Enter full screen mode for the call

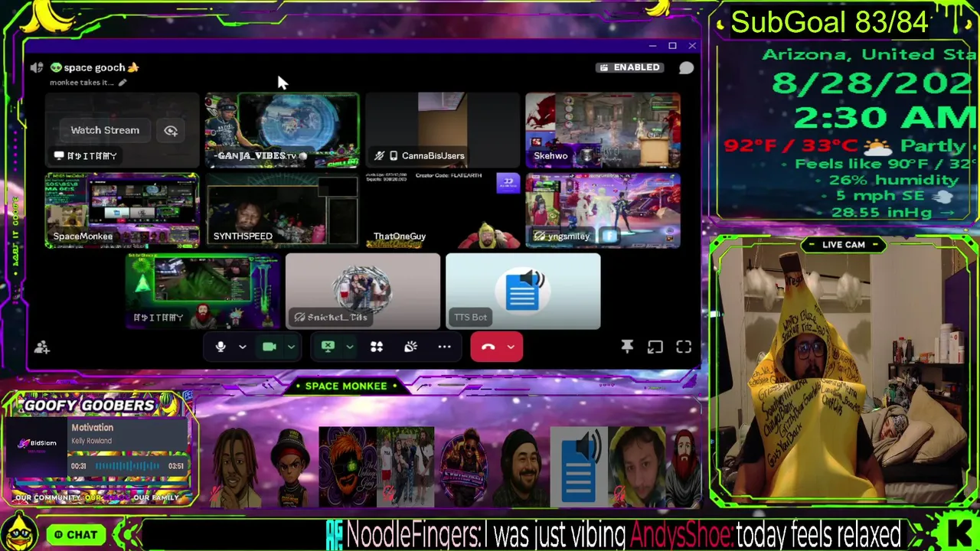684,347
